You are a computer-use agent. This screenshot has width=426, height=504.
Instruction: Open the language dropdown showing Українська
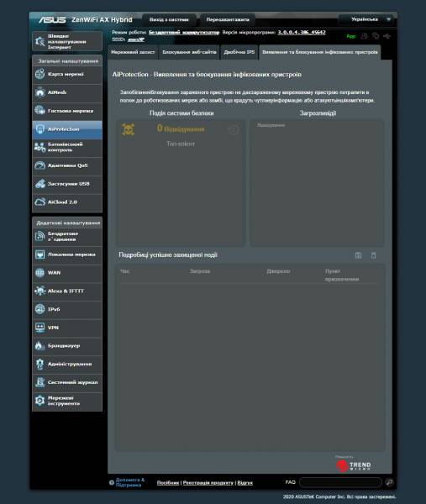tap(368, 19)
